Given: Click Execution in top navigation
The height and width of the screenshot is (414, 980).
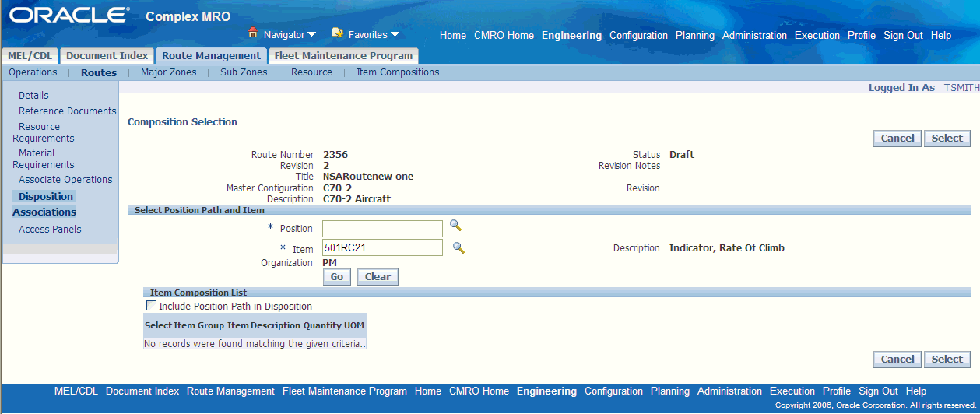Looking at the screenshot, I should click(x=817, y=35).
